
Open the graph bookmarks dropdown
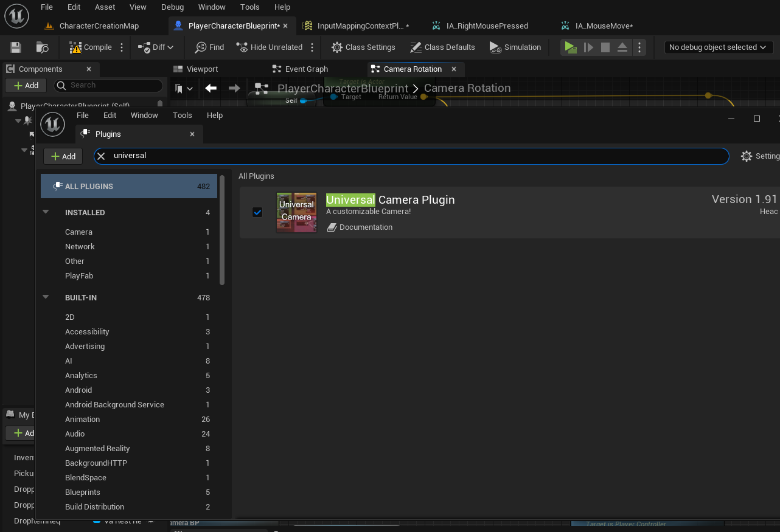click(184, 89)
